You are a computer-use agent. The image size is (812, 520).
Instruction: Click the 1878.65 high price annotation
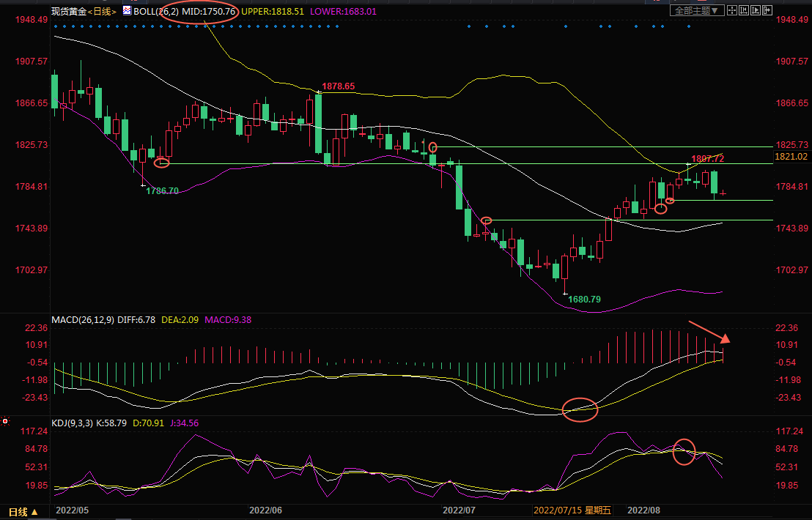[339, 86]
